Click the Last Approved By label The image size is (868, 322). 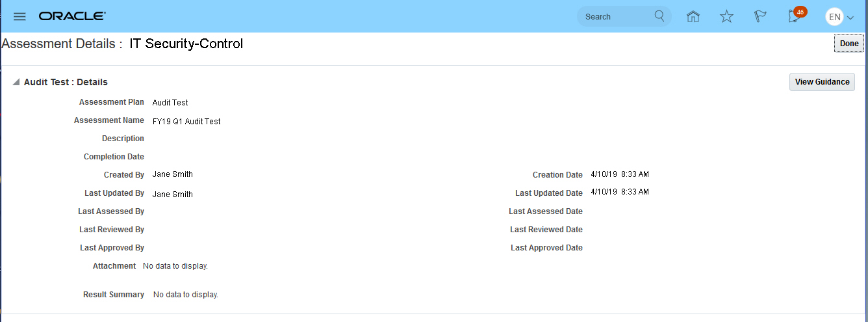point(112,248)
